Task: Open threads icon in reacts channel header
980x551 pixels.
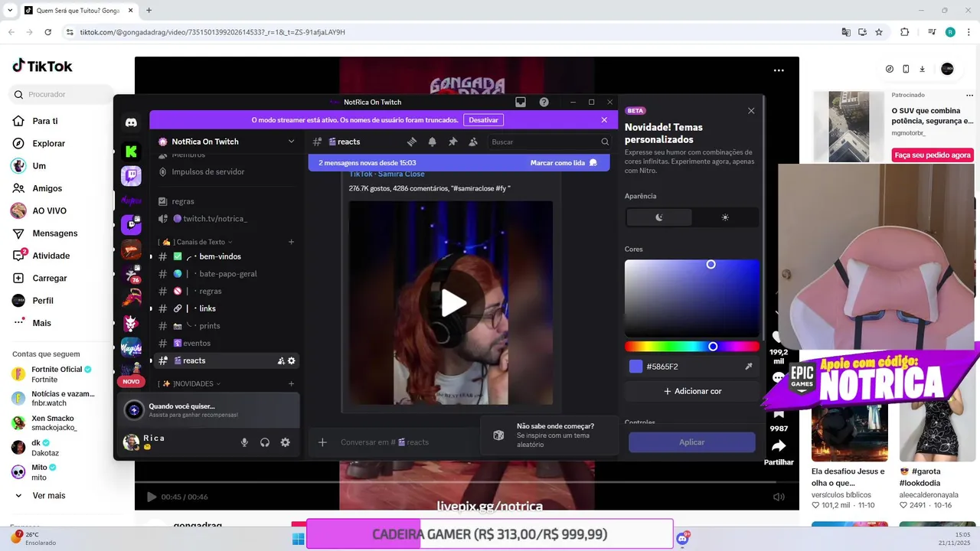Action: click(x=411, y=142)
